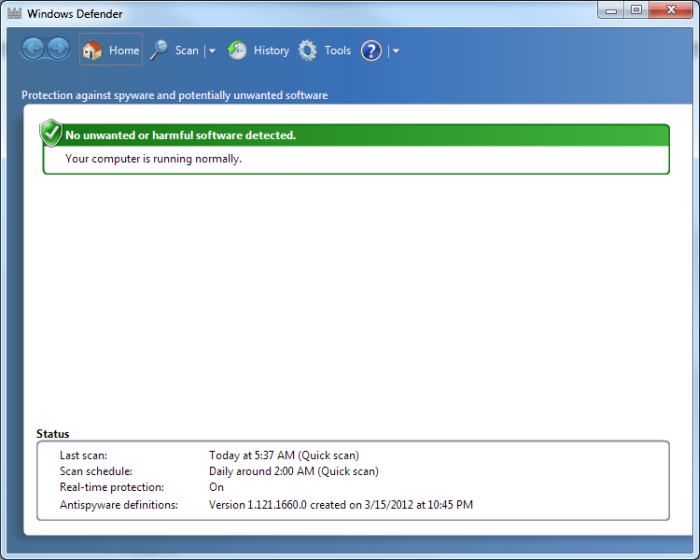
Task: Expand the Help options dropdown arrow
Action: [x=396, y=51]
